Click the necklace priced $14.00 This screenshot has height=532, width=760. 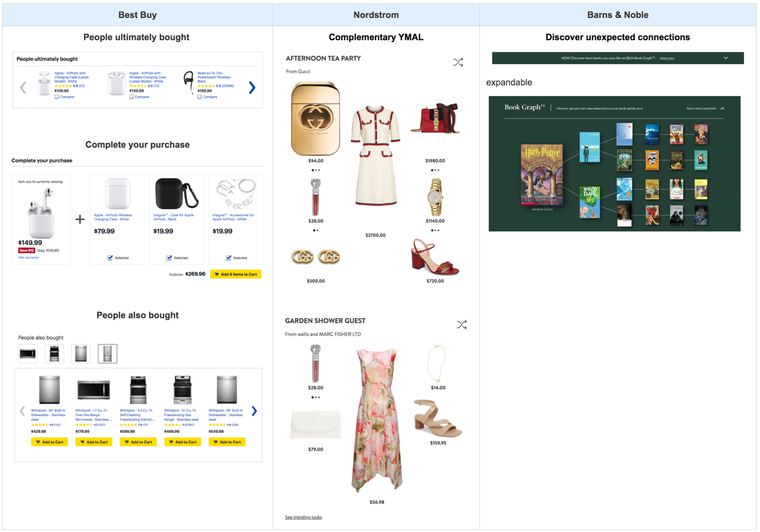click(438, 363)
